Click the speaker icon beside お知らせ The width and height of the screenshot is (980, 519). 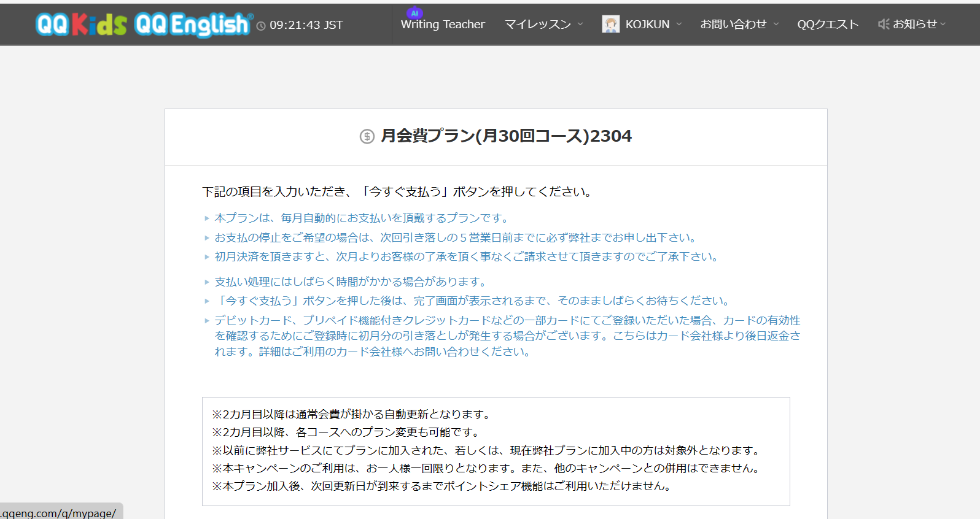pyautogui.click(x=884, y=24)
